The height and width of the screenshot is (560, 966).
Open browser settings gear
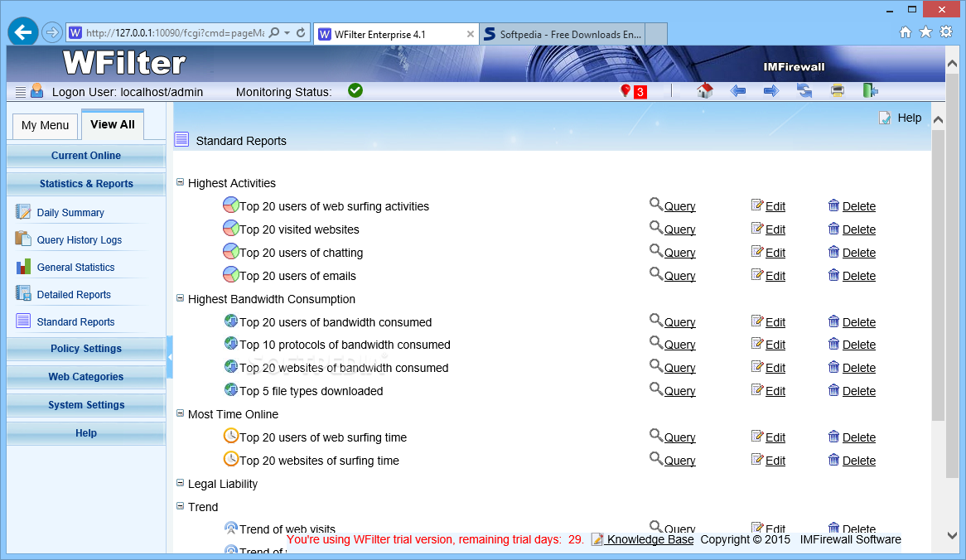pos(946,32)
